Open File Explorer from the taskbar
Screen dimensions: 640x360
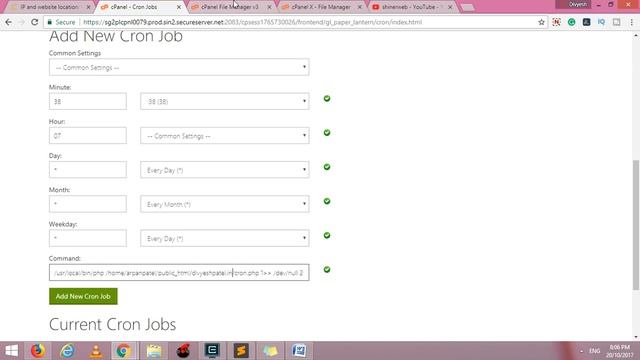[154, 351]
